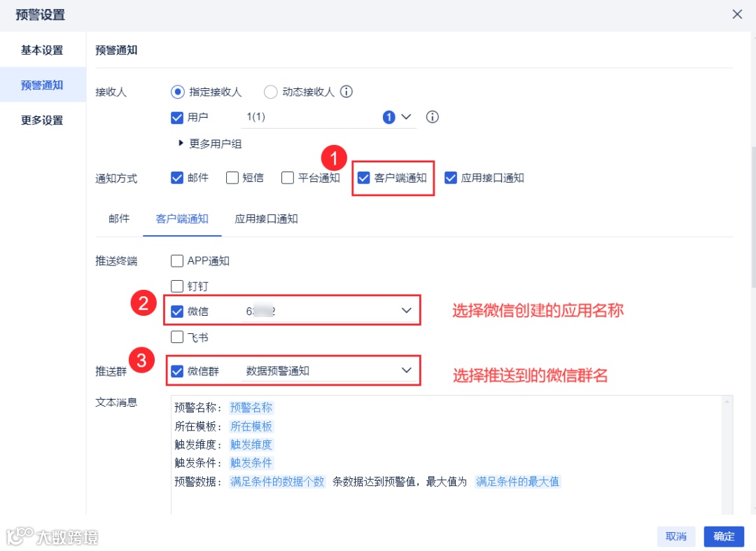This screenshot has width=756, height=551.
Task: Click the 取消 button
Action: (676, 536)
